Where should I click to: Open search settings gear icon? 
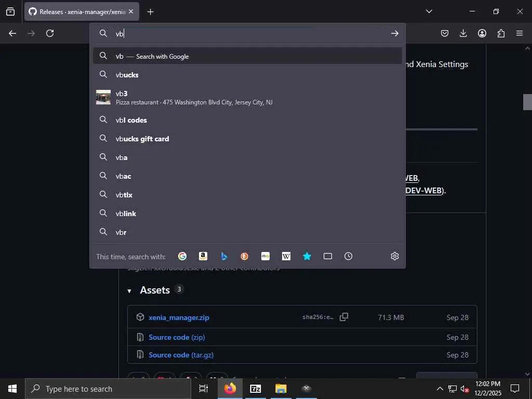(x=394, y=256)
